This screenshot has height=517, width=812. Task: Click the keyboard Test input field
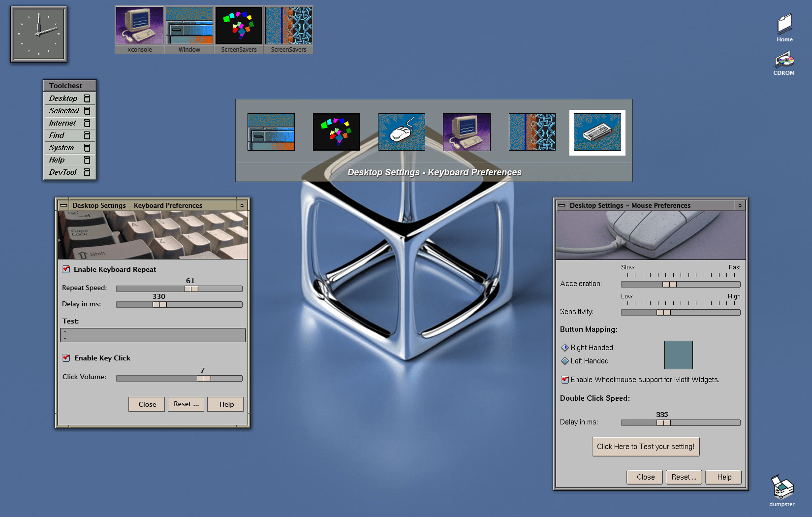click(153, 335)
